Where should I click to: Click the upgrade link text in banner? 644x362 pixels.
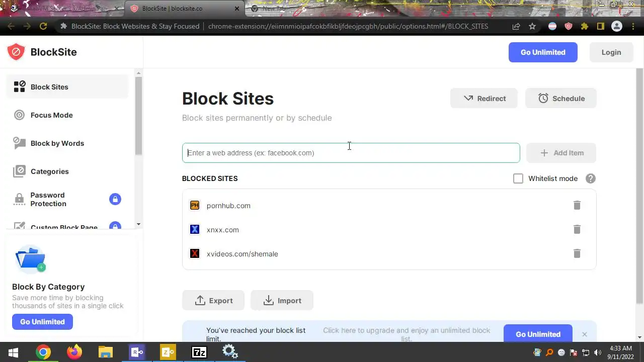(407, 334)
